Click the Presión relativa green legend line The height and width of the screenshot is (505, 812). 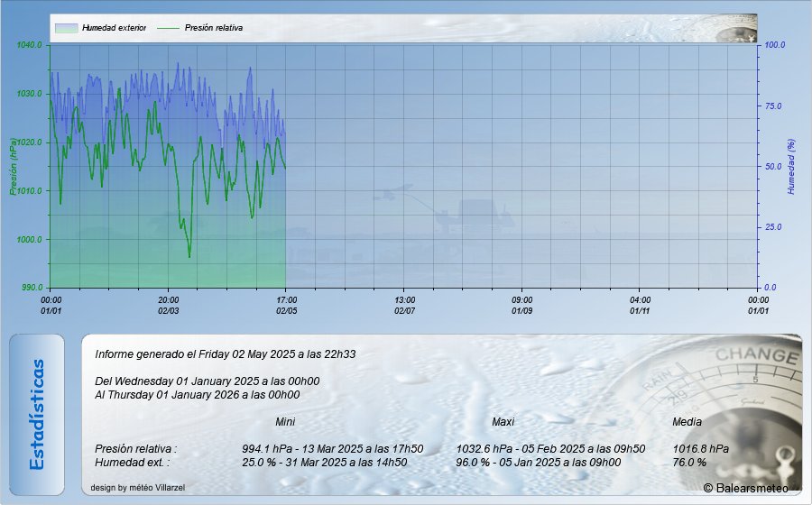click(x=168, y=28)
